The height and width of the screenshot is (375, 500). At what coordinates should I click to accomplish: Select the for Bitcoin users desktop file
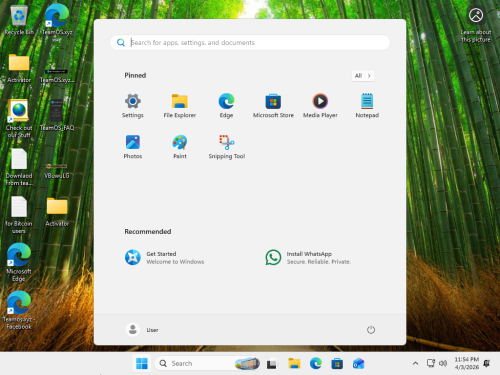point(19,215)
